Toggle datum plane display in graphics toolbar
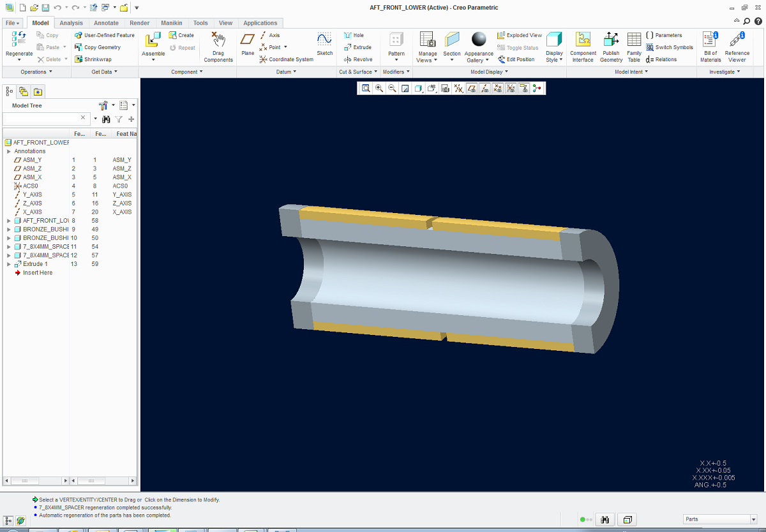766x532 pixels. [472, 89]
